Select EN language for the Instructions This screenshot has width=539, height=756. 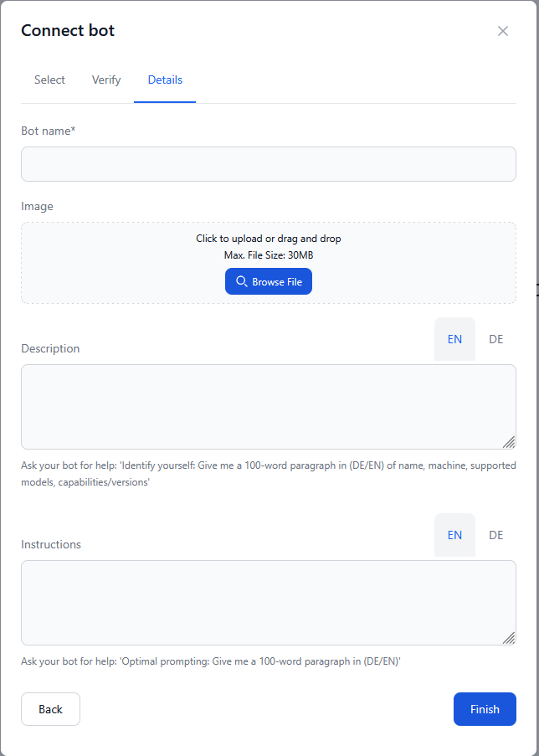click(x=454, y=535)
